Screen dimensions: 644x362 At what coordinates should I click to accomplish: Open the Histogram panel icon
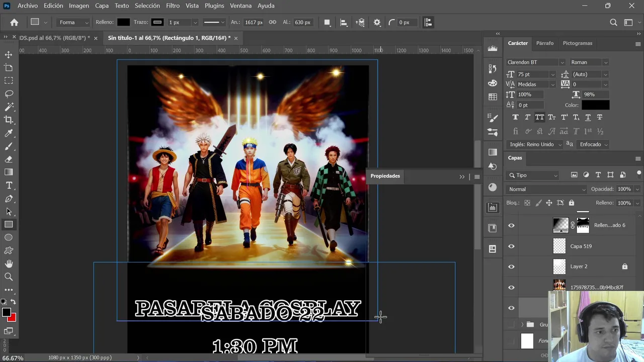click(493, 48)
